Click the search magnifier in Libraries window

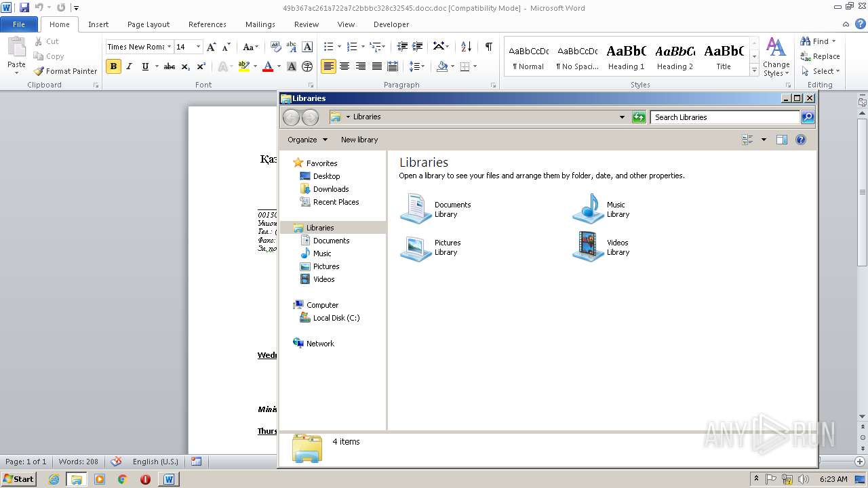click(807, 117)
